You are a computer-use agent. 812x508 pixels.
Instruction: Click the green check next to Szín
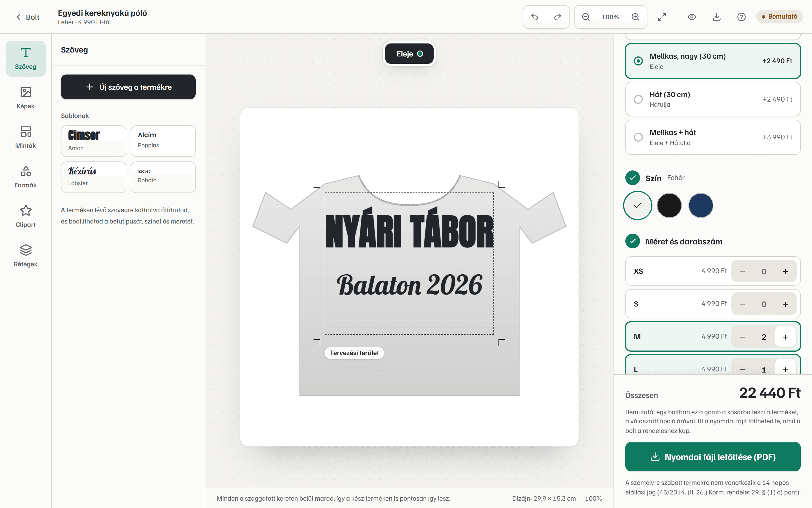(x=632, y=178)
